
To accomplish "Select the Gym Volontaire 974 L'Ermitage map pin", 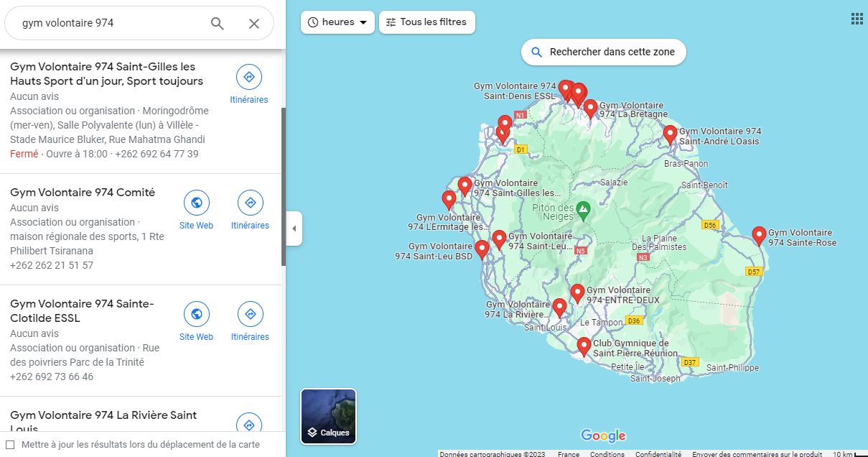I will coord(449,200).
